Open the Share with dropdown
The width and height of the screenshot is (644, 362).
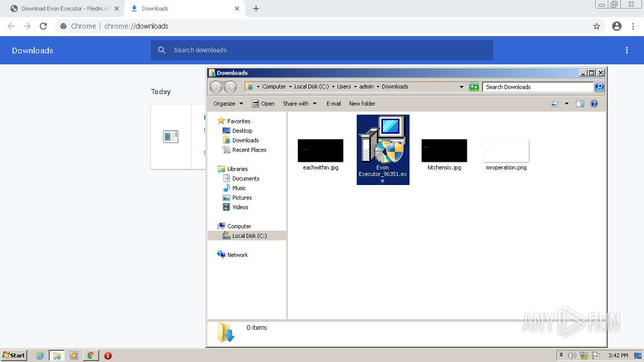[x=300, y=104]
